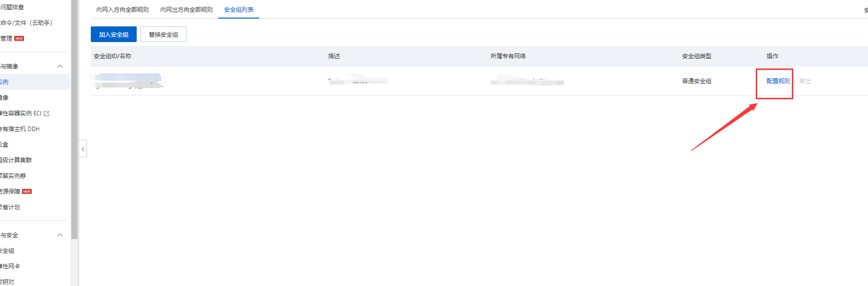
Task: Open the 镜像 sidebar item
Action: pyautogui.click(x=4, y=98)
